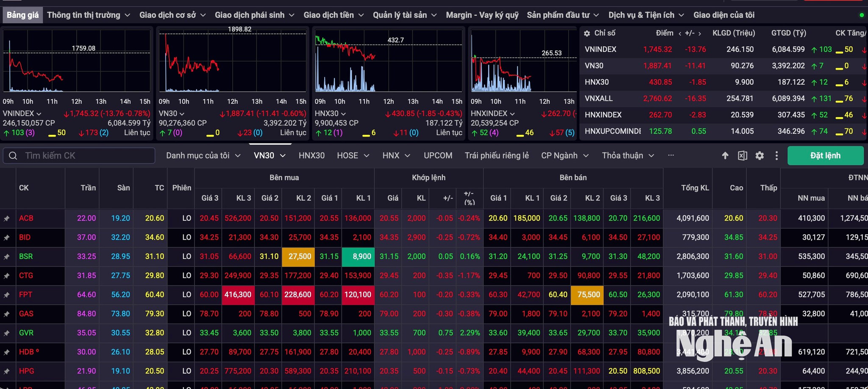This screenshot has width=868, height=389.
Task: Open the FPT stock symbol
Action: tap(25, 295)
